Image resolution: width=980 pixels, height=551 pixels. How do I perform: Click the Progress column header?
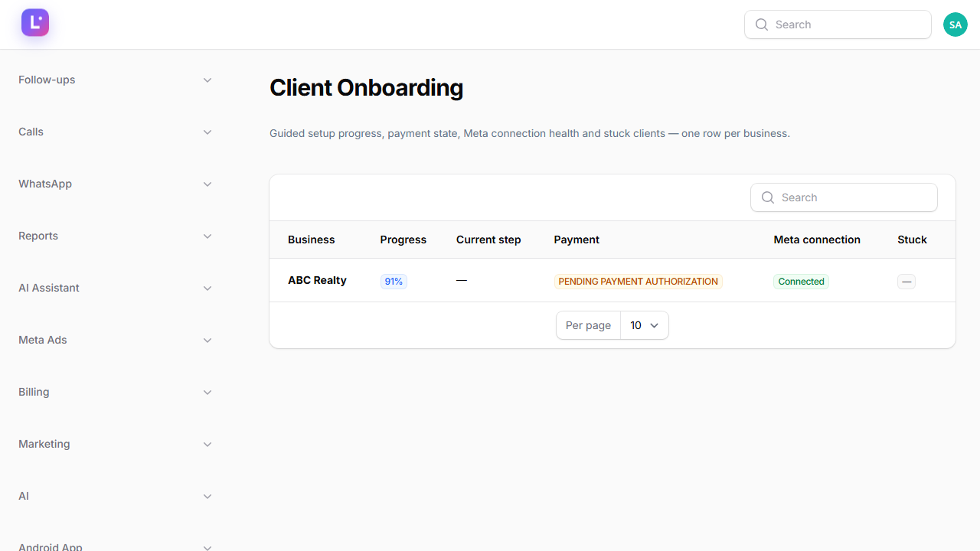[x=403, y=240]
